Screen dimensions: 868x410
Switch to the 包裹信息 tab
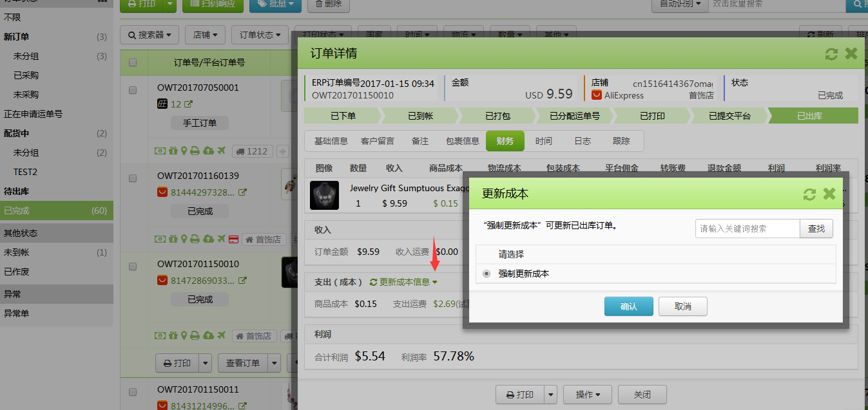tap(463, 141)
